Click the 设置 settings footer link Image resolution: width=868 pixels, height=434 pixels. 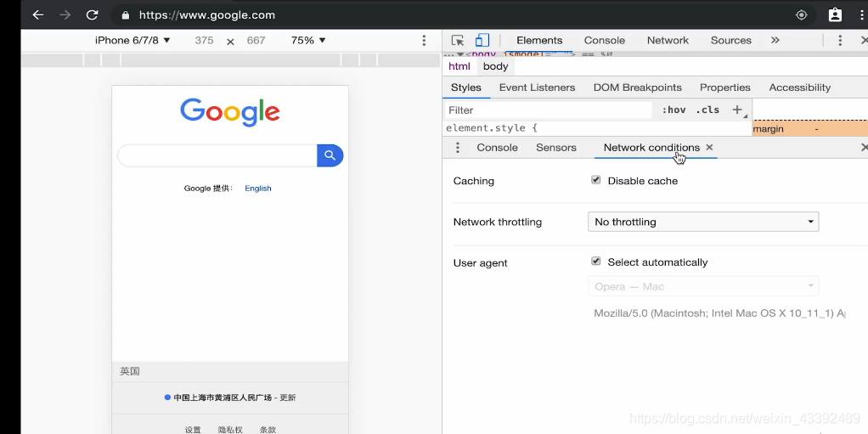click(193, 430)
